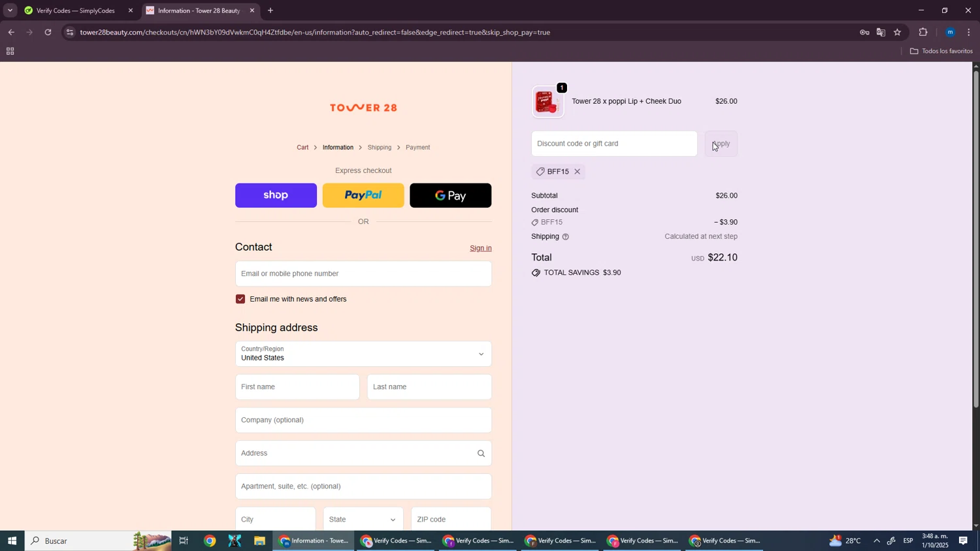Bookmark this page with star icon
This screenshot has height=551, width=980.
point(897,32)
